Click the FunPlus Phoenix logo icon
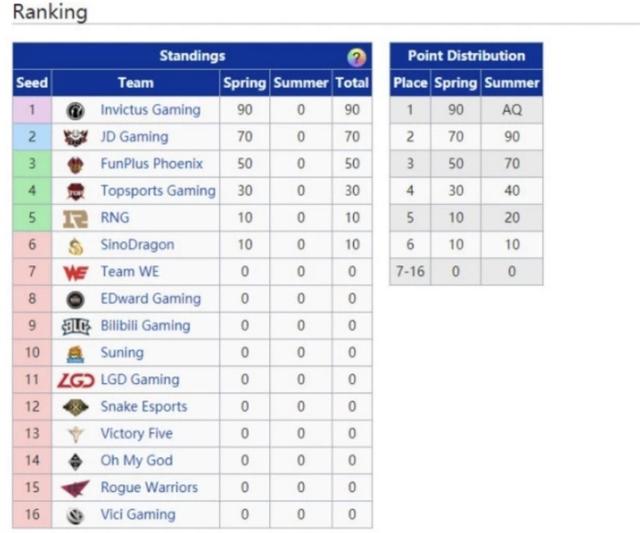The height and width of the screenshot is (533, 640). pyautogui.click(x=76, y=165)
